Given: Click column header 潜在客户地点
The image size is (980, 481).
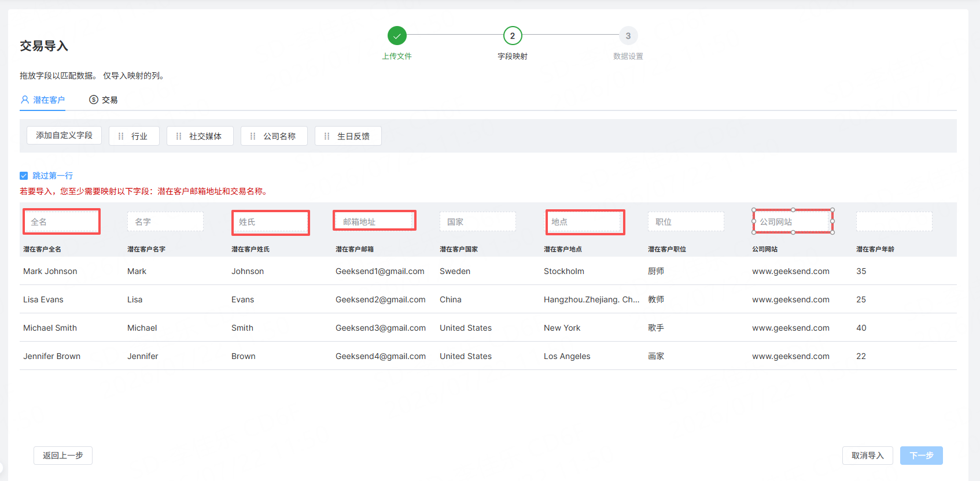Looking at the screenshot, I should tap(563, 249).
